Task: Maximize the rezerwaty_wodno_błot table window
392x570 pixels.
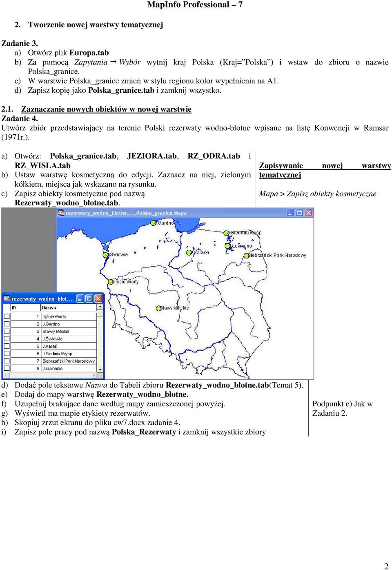Action: click(89, 298)
